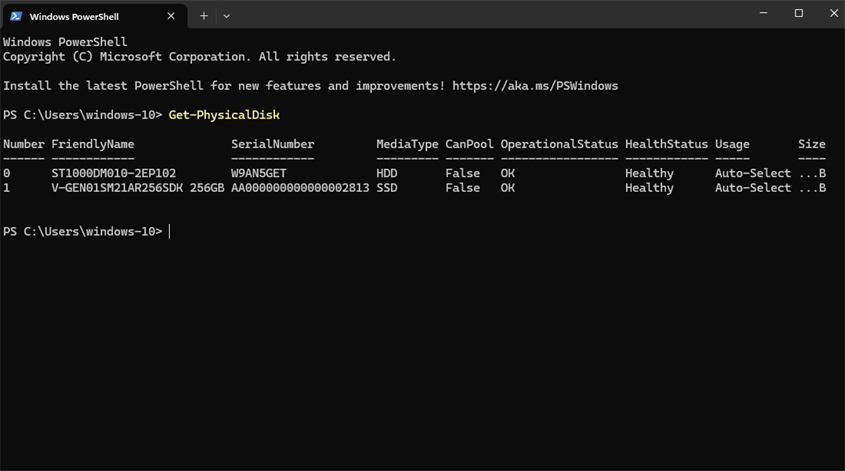The image size is (845, 471).
Task: Click Healthy in the HDD row
Action: click(x=649, y=174)
